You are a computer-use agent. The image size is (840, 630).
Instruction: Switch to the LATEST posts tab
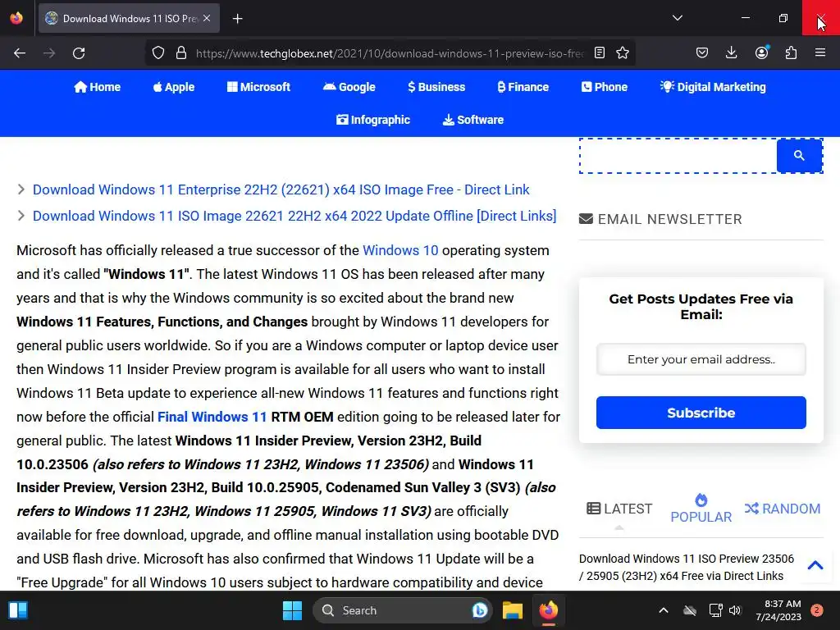pyautogui.click(x=619, y=509)
